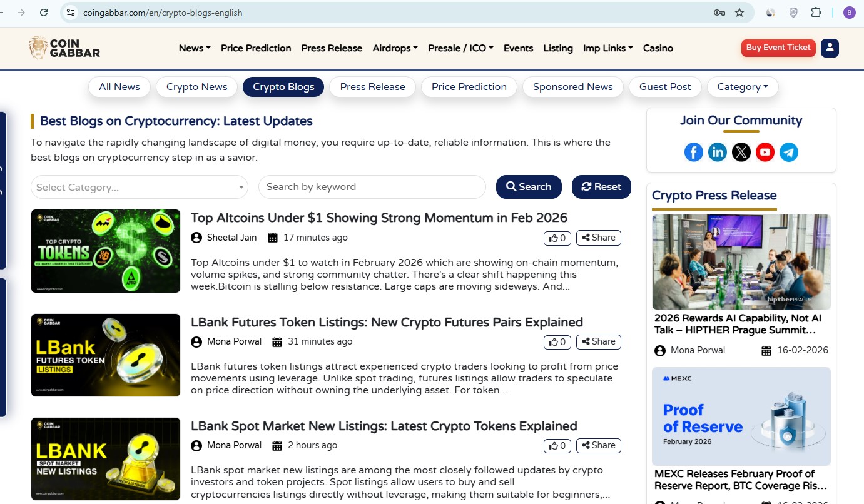
Task: Expand the Imp Links dropdown
Action: point(607,48)
